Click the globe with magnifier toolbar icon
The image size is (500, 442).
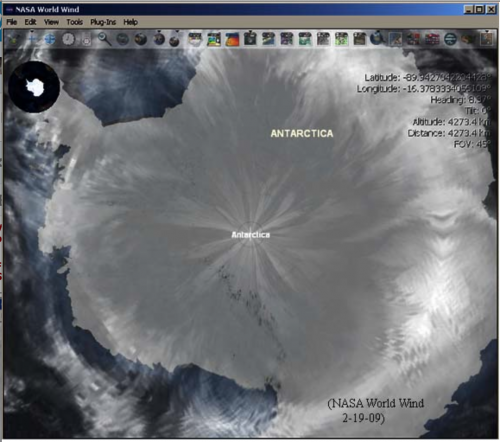click(377, 38)
